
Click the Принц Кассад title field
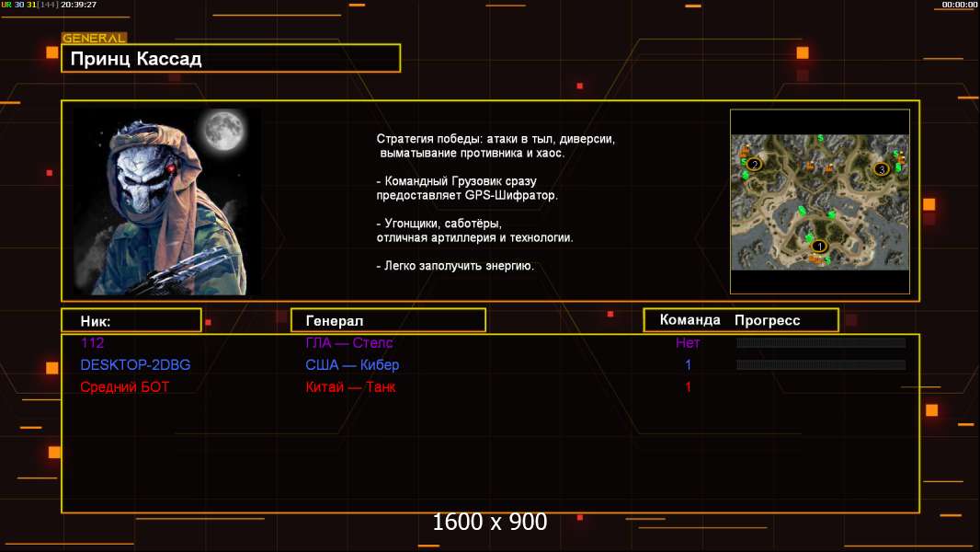tap(231, 58)
